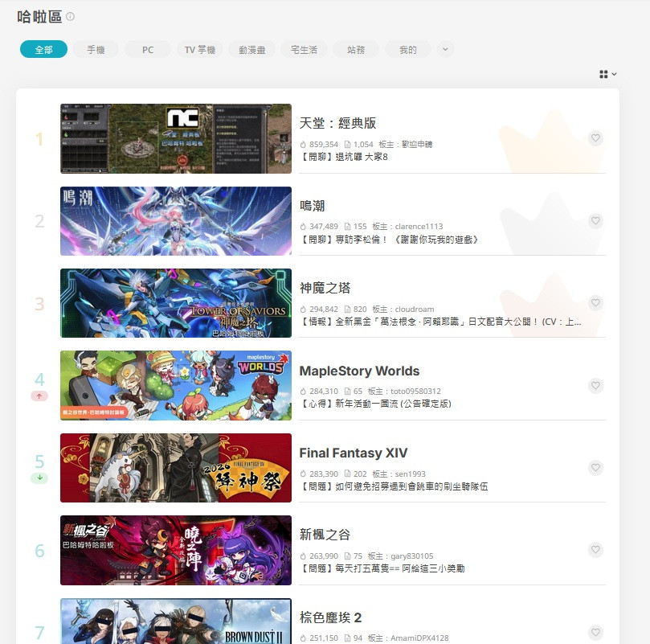Open the 鳴潮 board title

(313, 205)
